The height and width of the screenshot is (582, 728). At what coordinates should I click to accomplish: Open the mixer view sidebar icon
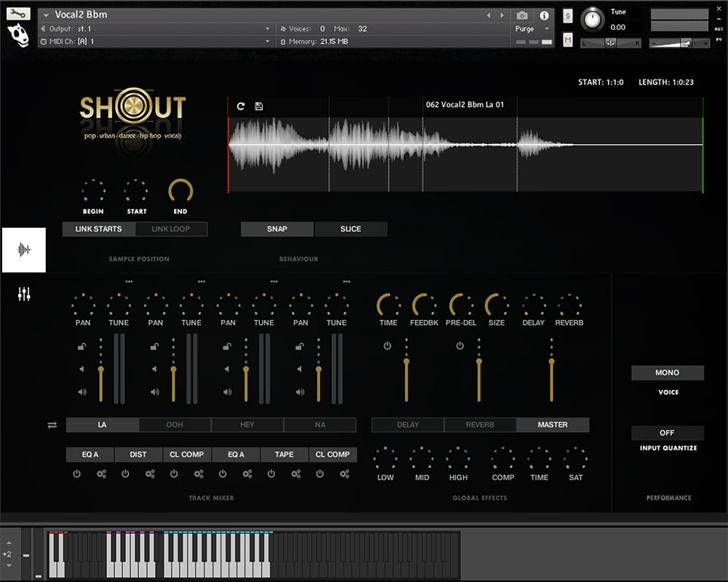(x=24, y=294)
